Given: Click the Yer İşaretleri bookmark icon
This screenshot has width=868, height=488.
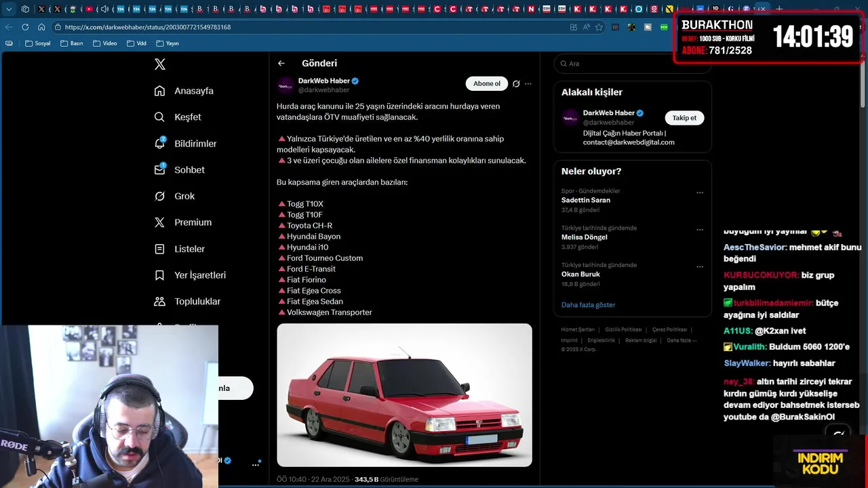Looking at the screenshot, I should [x=159, y=275].
